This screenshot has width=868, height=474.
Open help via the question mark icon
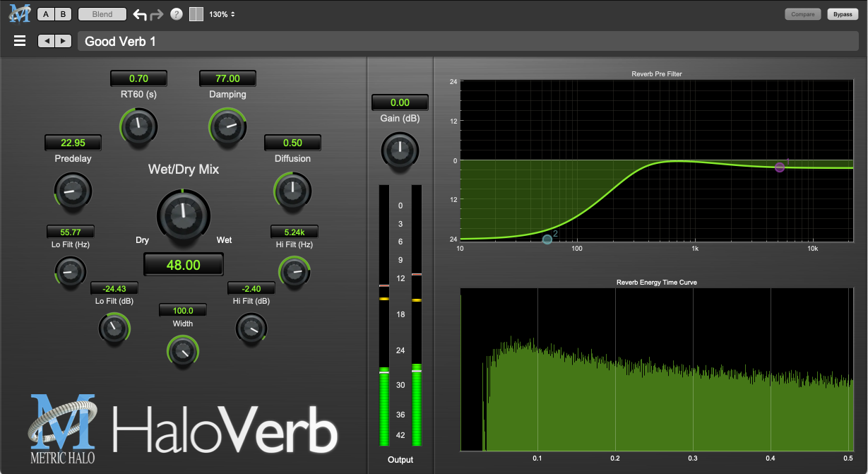pyautogui.click(x=176, y=13)
